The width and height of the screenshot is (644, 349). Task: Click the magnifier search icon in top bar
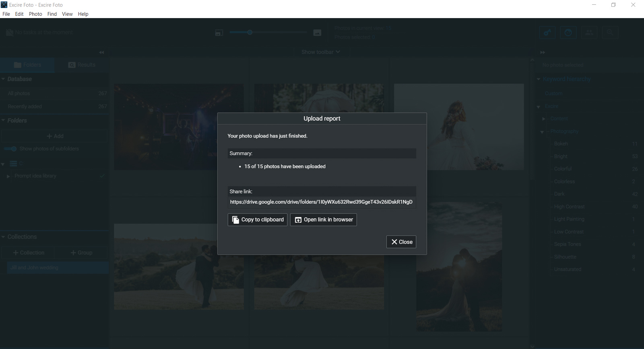[x=610, y=33]
